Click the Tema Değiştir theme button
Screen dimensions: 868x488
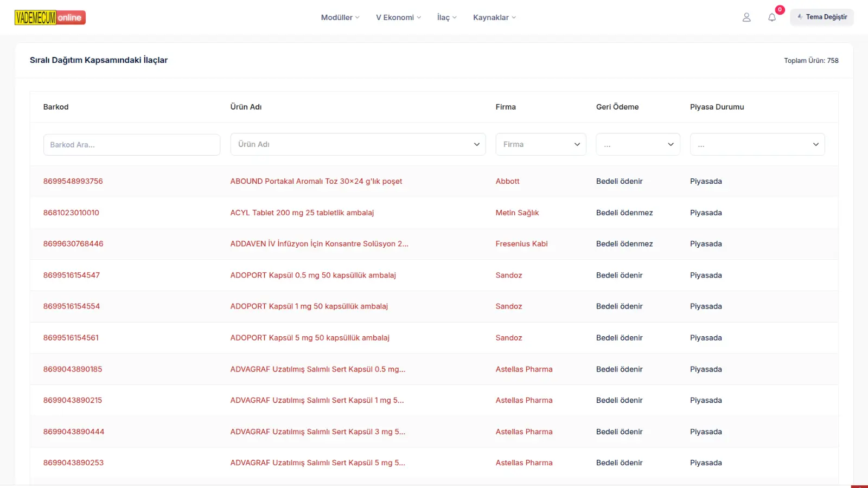822,17
